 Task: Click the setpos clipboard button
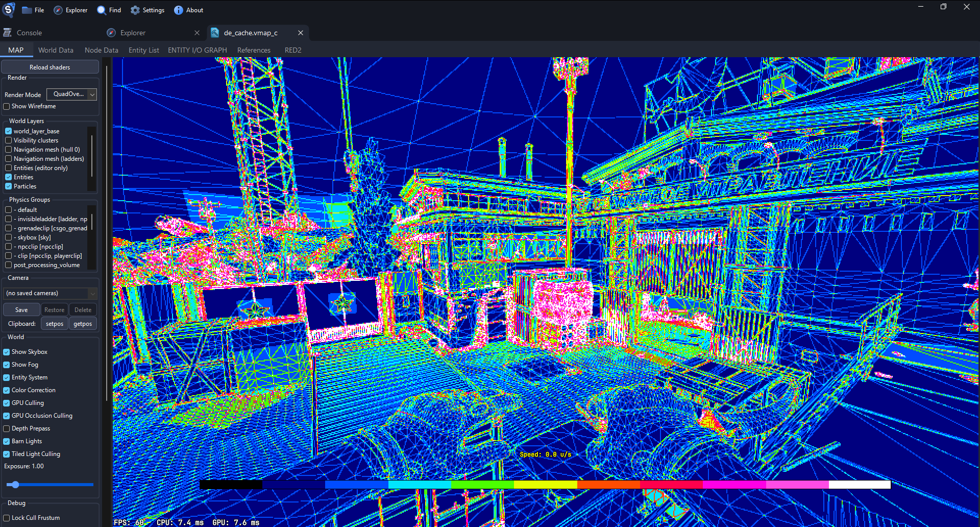coord(55,324)
